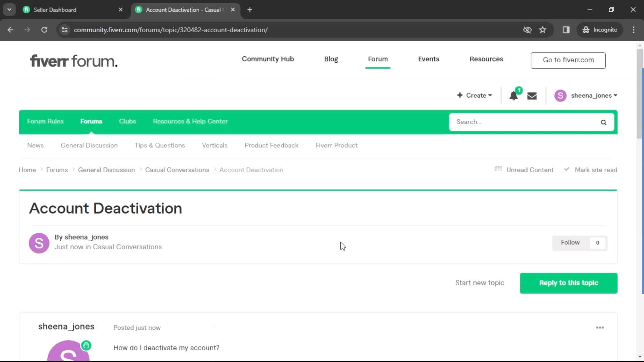Close the Seller Dashboard tab
Viewport: 644px width, 362px height.
(x=121, y=10)
